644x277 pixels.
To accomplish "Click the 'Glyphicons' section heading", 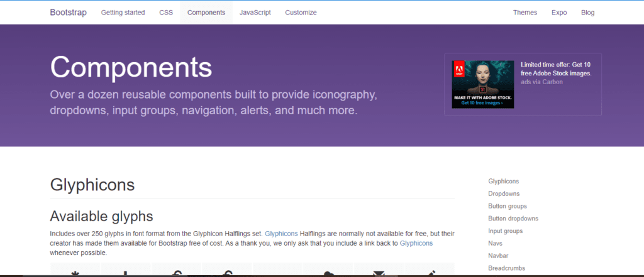I will [92, 185].
